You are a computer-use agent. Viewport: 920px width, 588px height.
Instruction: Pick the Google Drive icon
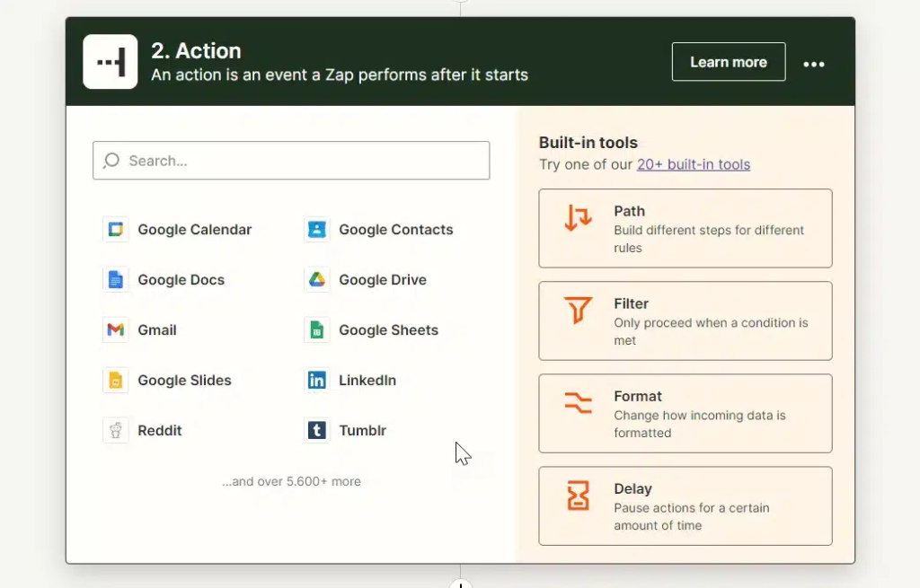pyautogui.click(x=316, y=280)
